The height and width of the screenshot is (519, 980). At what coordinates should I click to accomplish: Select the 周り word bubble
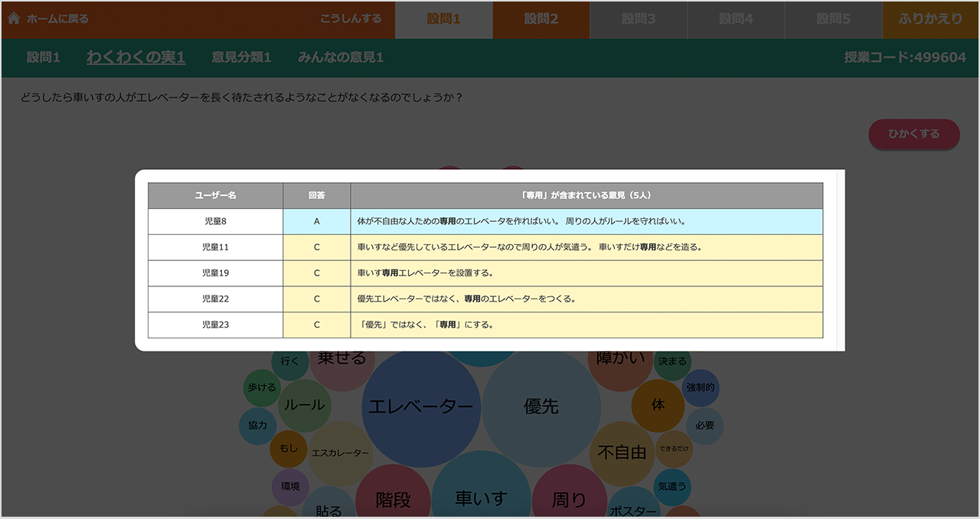pyautogui.click(x=570, y=498)
